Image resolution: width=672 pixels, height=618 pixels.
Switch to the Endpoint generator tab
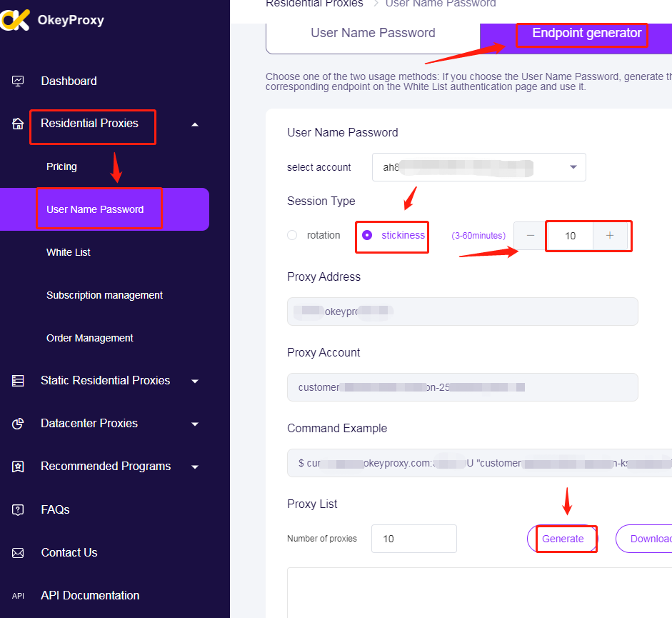point(586,34)
